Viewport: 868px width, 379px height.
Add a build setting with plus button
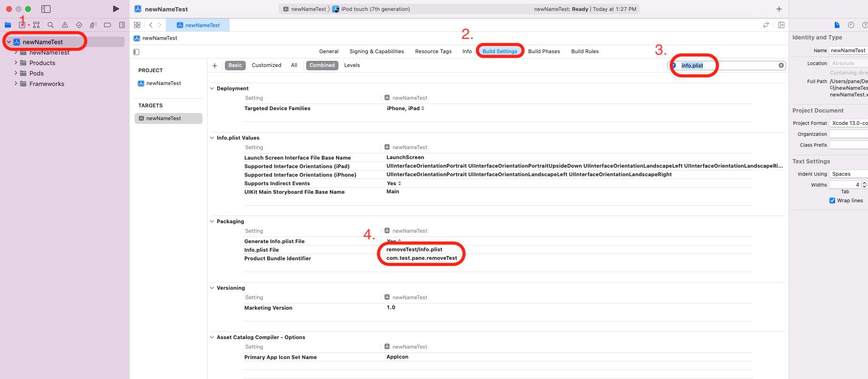[214, 66]
